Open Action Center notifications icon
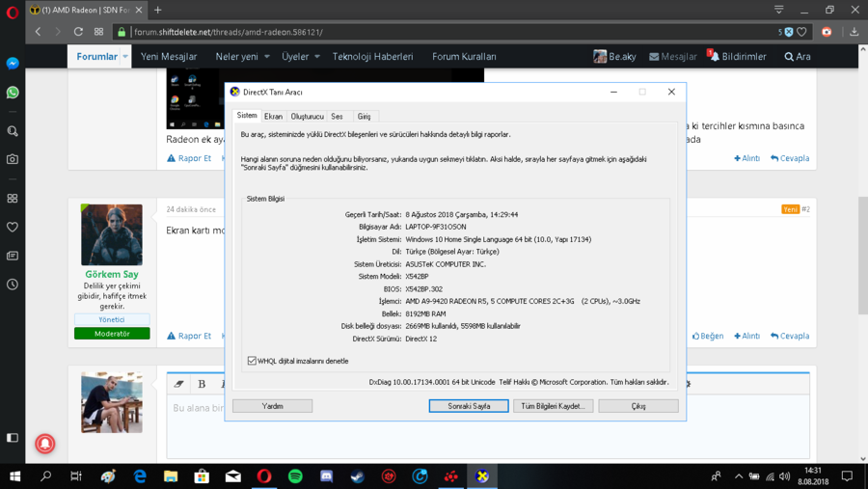This screenshot has height=489, width=868. (847, 476)
